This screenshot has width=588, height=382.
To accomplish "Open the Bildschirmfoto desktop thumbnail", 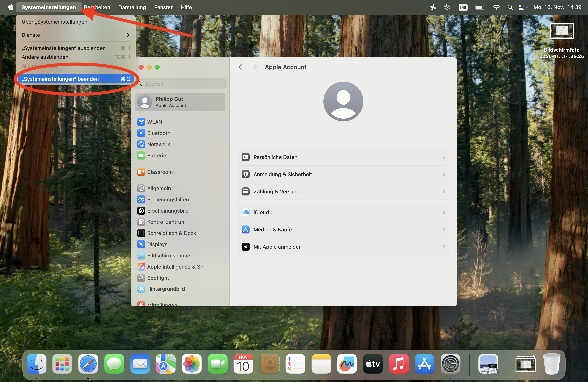I will (562, 31).
